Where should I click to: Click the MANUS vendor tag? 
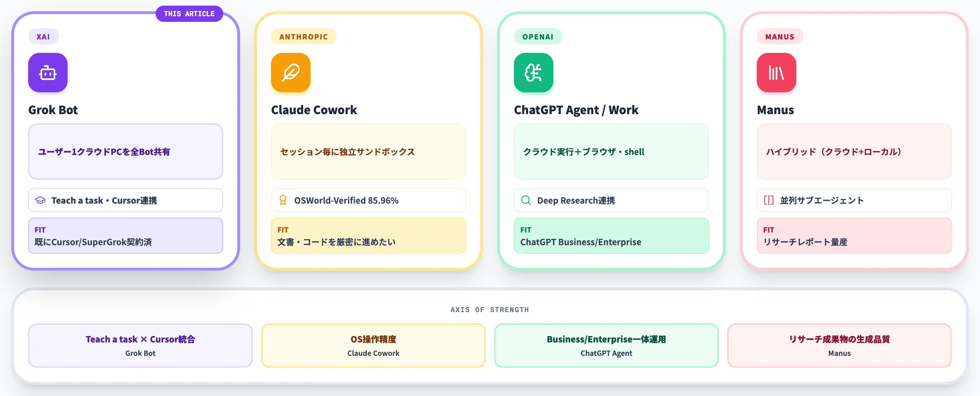(x=780, y=37)
